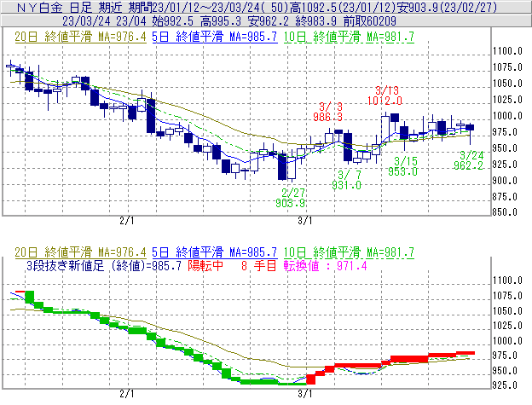Click the 3/3 986.3 high label

(x=327, y=112)
